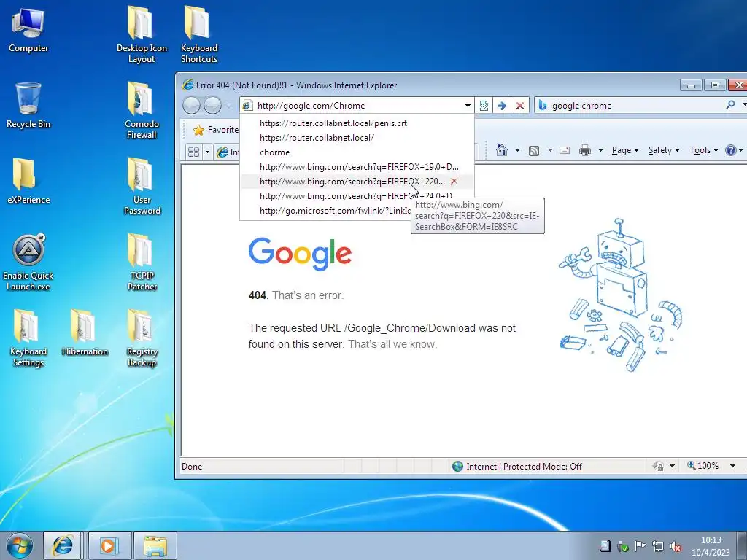
Task: Click Internet Explorer on the taskbar
Action: [x=63, y=545]
